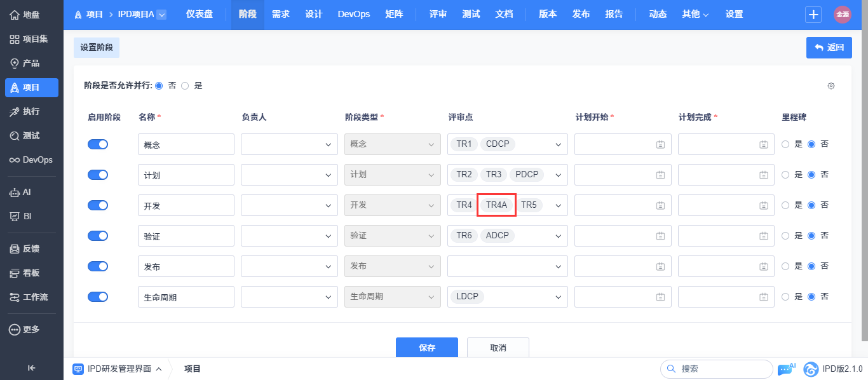Disable the 生命周期 stage switch

98,297
